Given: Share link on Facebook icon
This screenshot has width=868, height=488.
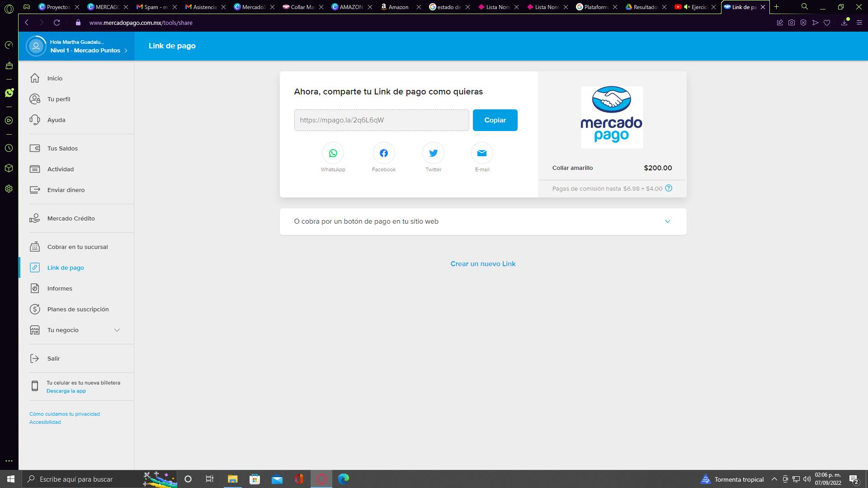Looking at the screenshot, I should pyautogui.click(x=383, y=153).
